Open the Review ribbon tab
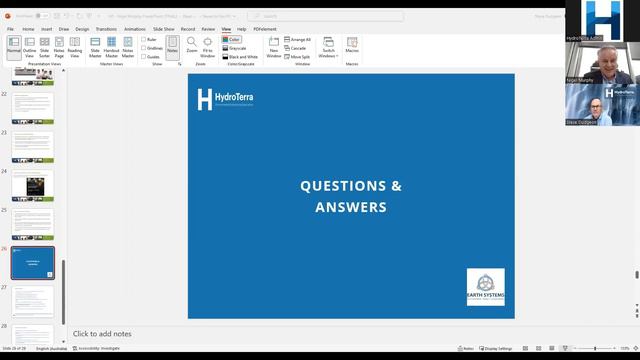The image size is (640, 360). click(x=208, y=29)
